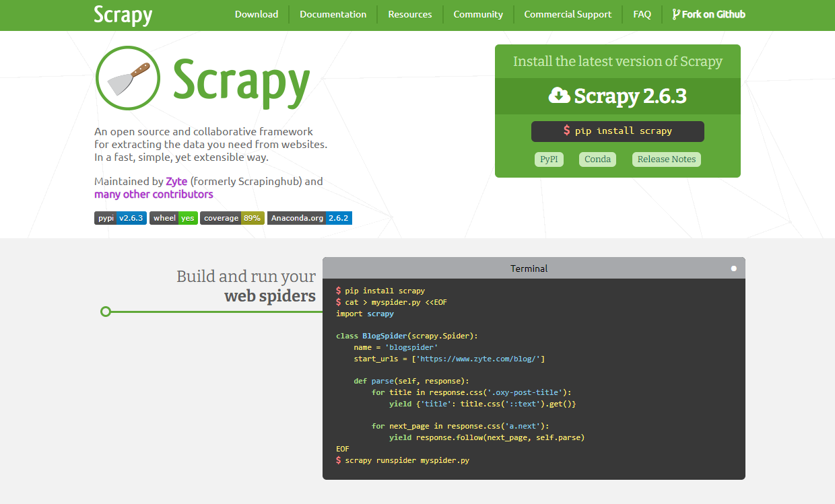Click the white dot in Terminal title bar
Screen dimensions: 835x504
[x=734, y=268]
